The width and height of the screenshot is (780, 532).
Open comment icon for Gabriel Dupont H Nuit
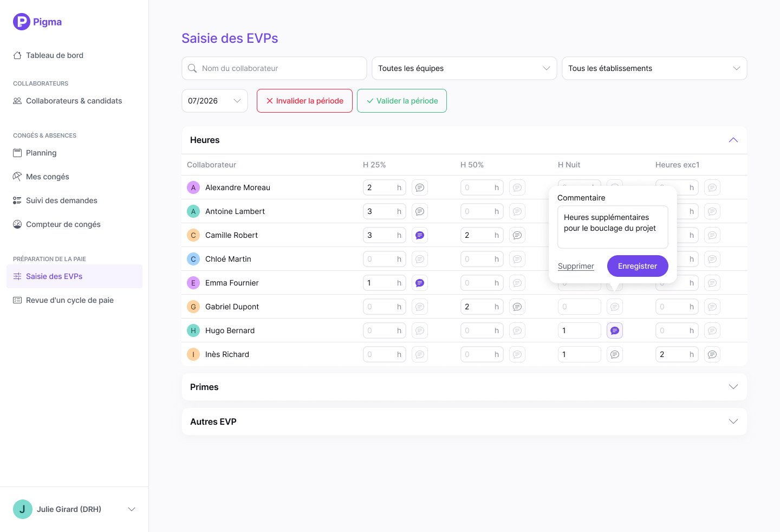pos(615,307)
